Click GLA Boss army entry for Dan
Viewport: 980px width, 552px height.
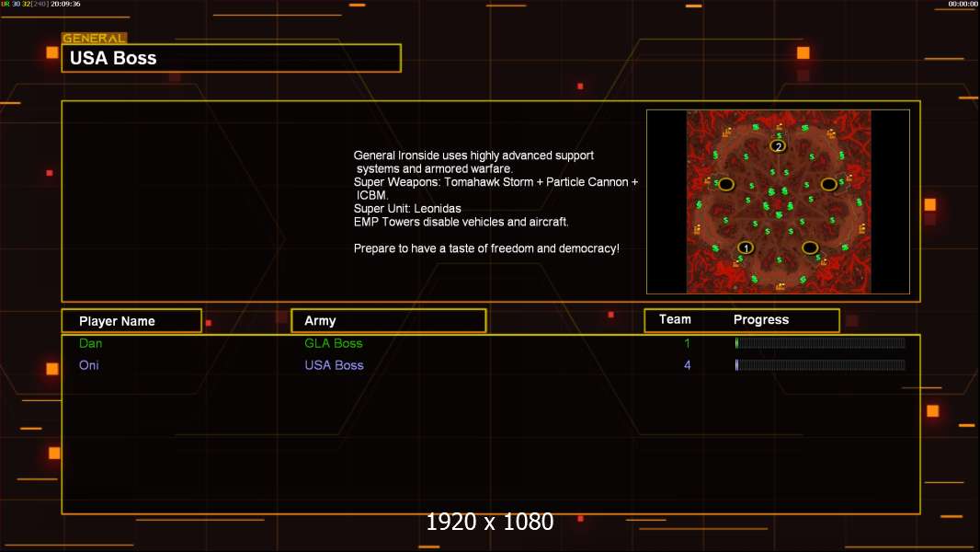point(333,343)
